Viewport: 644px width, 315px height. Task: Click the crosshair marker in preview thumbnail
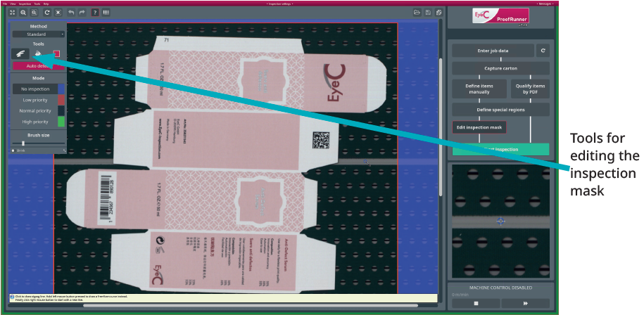(x=500, y=221)
